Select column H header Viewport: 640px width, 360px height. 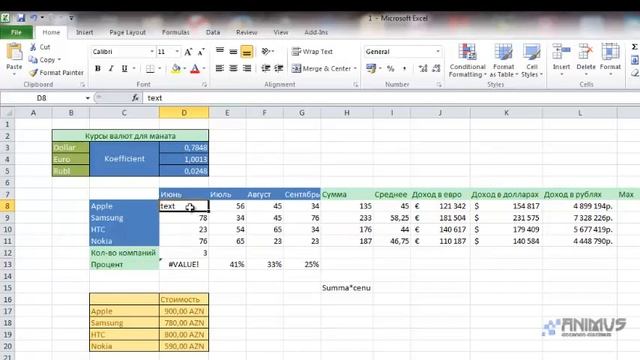347,113
